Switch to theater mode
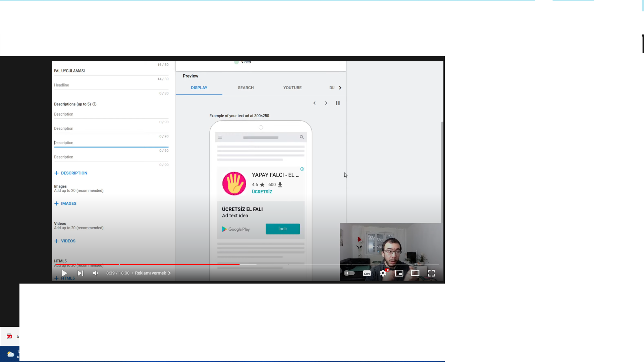The image size is (644, 362). [415, 273]
